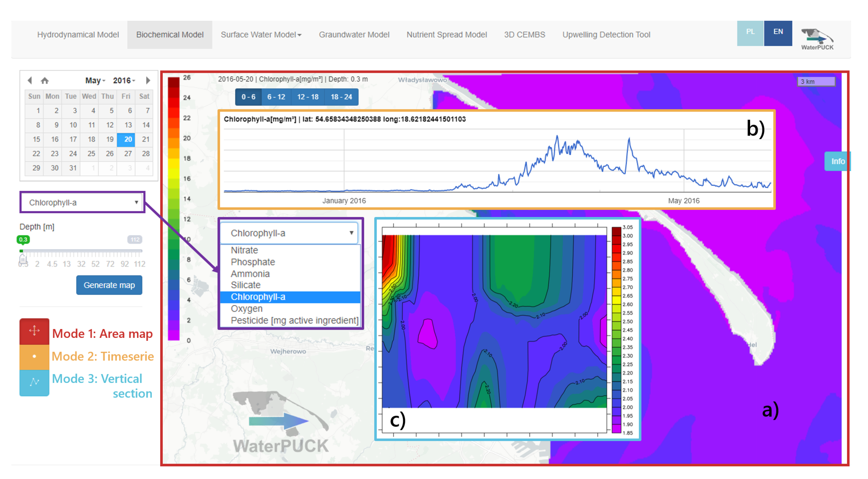
Task: Select the 12 - 18 hour range
Action: 308,97
